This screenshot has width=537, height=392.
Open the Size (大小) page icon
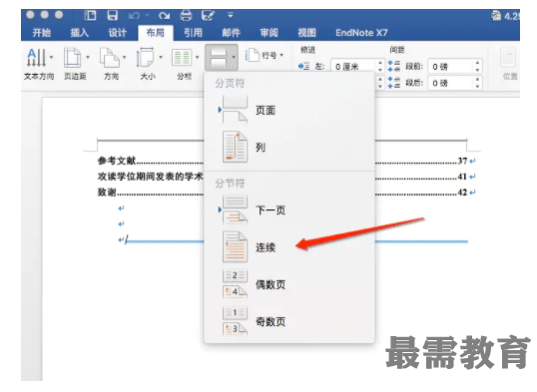145,57
